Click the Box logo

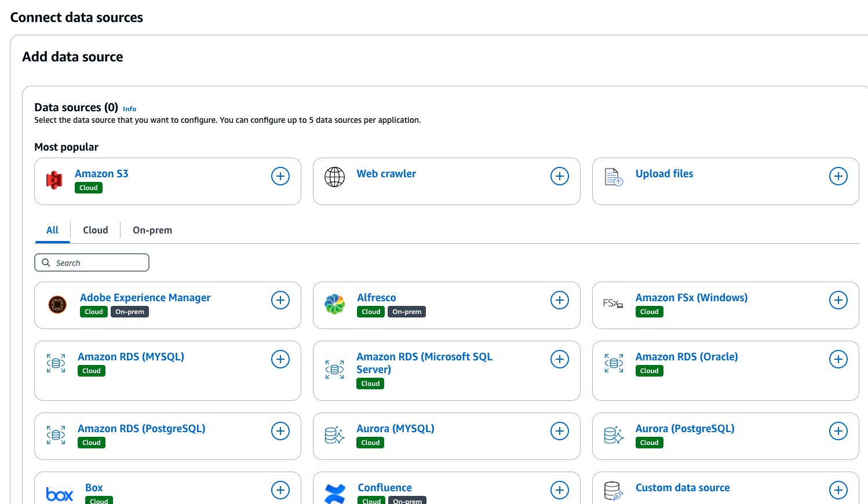pos(60,495)
